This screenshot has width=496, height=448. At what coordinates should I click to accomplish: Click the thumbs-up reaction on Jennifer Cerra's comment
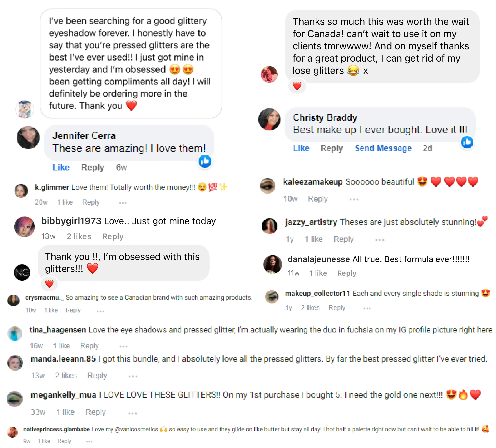205,161
